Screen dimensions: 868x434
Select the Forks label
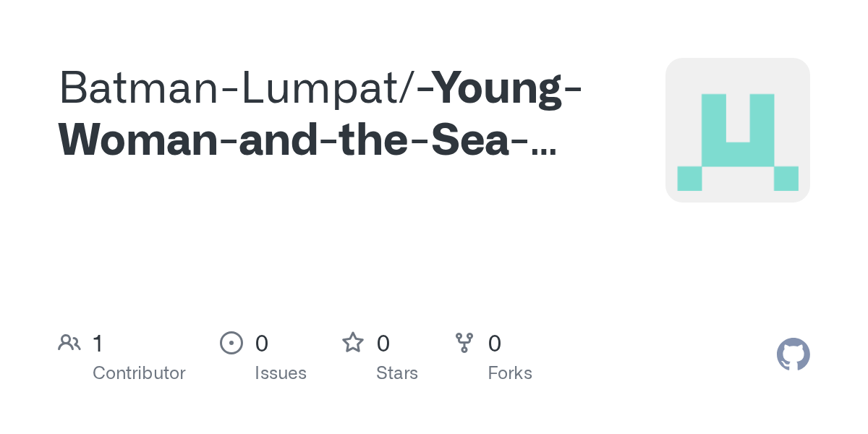click(510, 373)
